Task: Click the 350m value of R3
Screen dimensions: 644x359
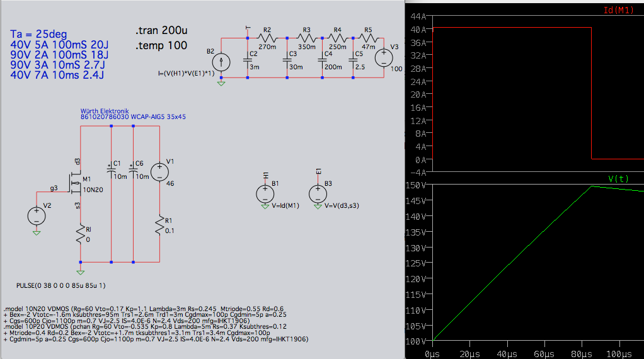Action: tap(307, 47)
